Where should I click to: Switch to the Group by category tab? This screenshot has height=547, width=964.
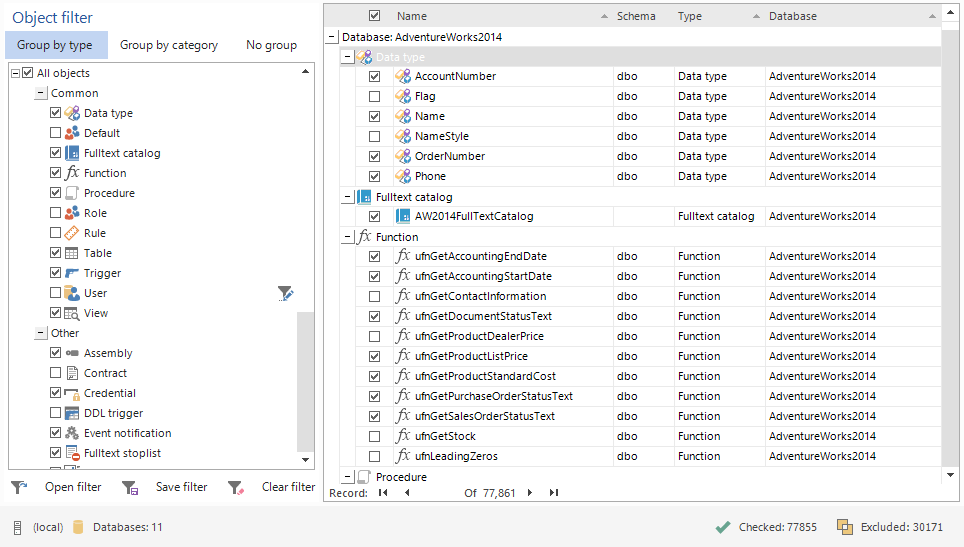(168, 45)
